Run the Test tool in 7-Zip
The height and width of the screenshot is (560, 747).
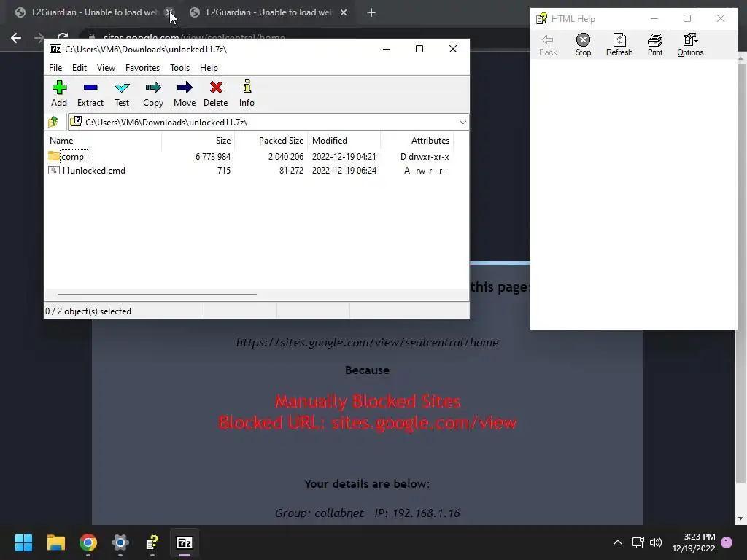click(x=122, y=93)
